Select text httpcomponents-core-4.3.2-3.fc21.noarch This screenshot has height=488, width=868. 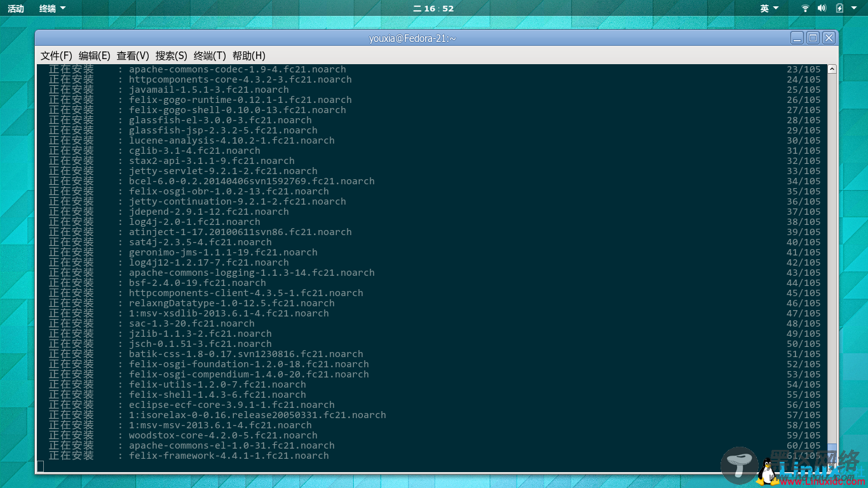click(240, 79)
